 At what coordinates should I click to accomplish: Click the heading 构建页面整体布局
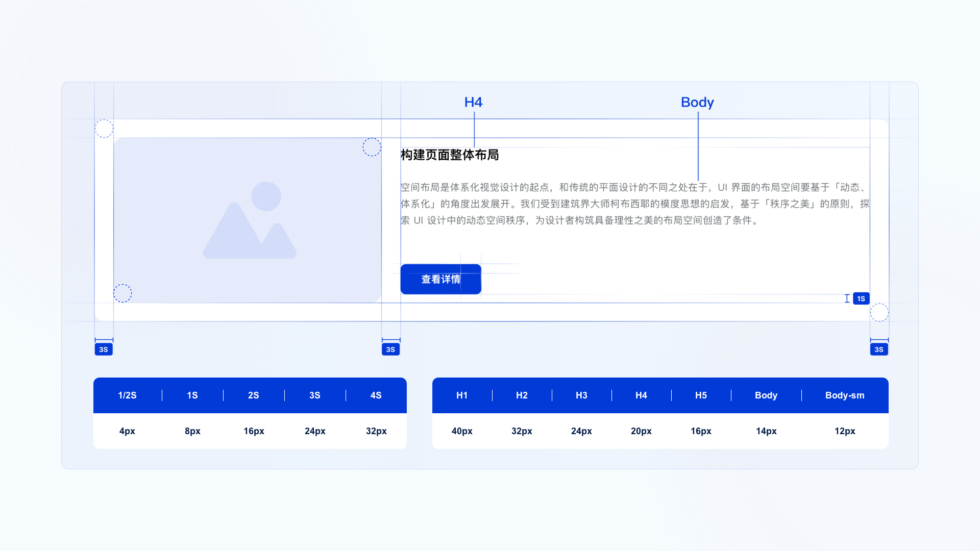pos(450,155)
